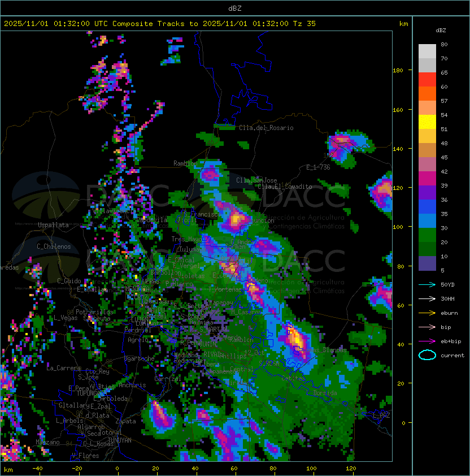
Task: Click the 'Carrizal' place label
Action: [168, 379]
